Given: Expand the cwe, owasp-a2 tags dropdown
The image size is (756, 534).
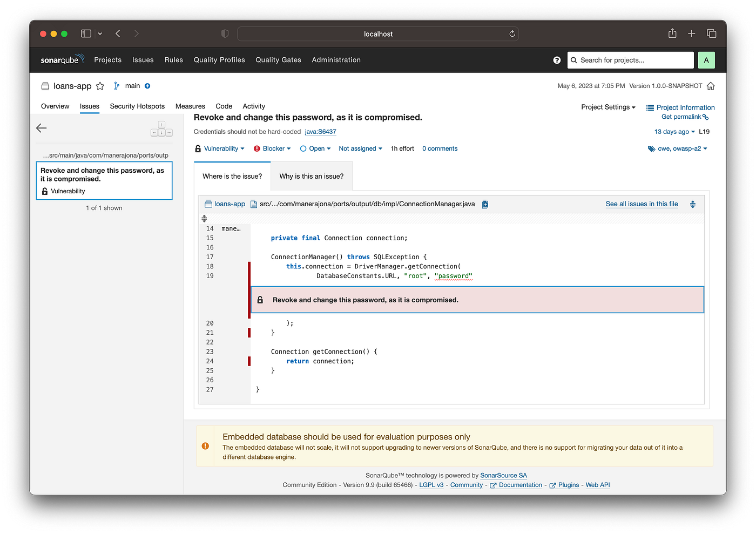Looking at the screenshot, I should tap(678, 148).
